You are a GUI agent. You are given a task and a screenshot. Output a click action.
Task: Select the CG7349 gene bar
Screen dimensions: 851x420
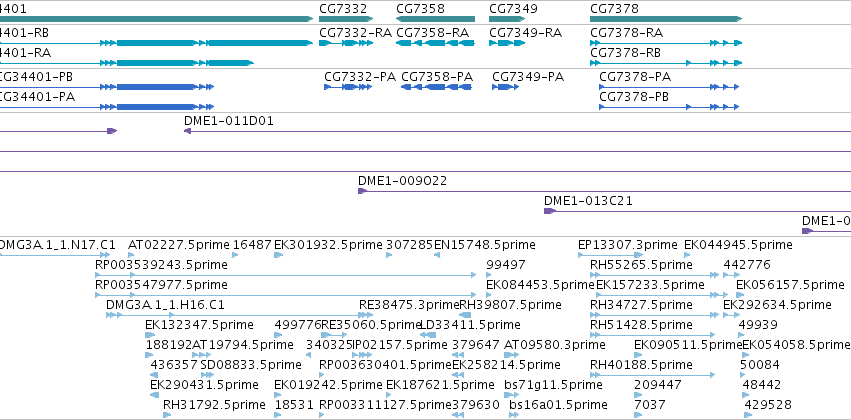pyautogui.click(x=507, y=19)
